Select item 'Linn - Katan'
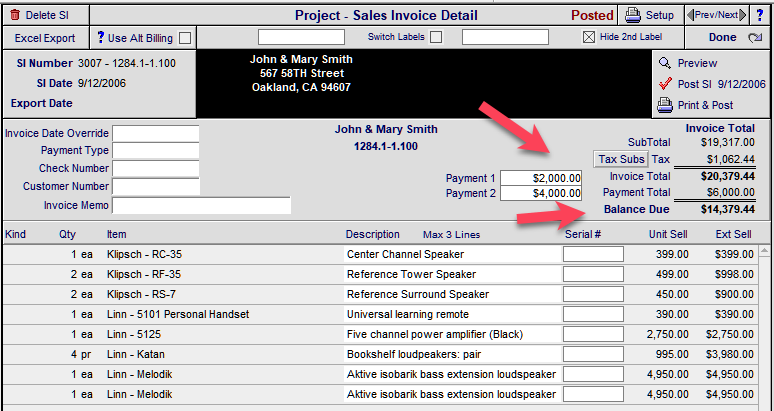 pos(136,354)
